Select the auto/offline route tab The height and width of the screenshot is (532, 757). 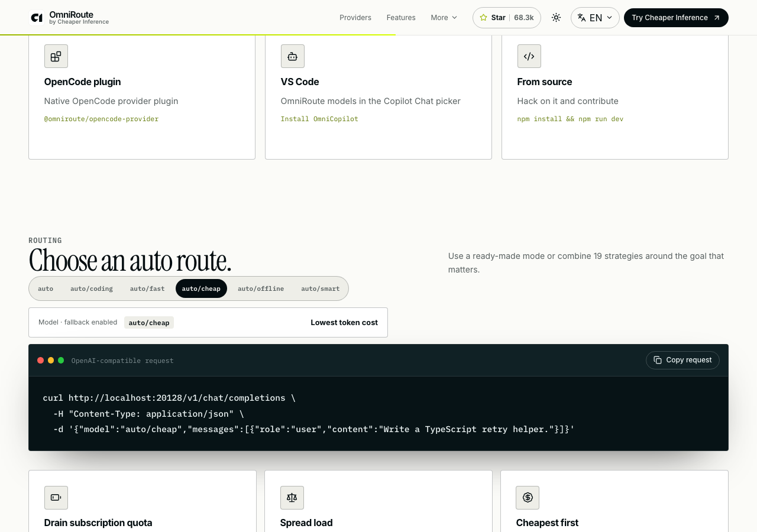pos(261,288)
